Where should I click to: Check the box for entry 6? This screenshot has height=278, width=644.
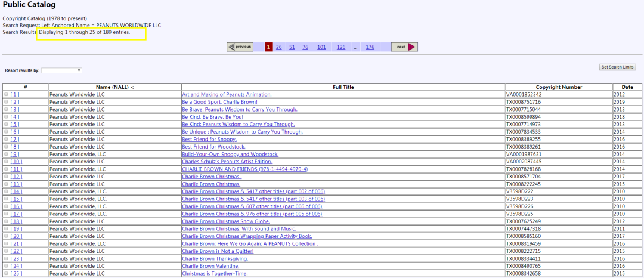pyautogui.click(x=6, y=132)
